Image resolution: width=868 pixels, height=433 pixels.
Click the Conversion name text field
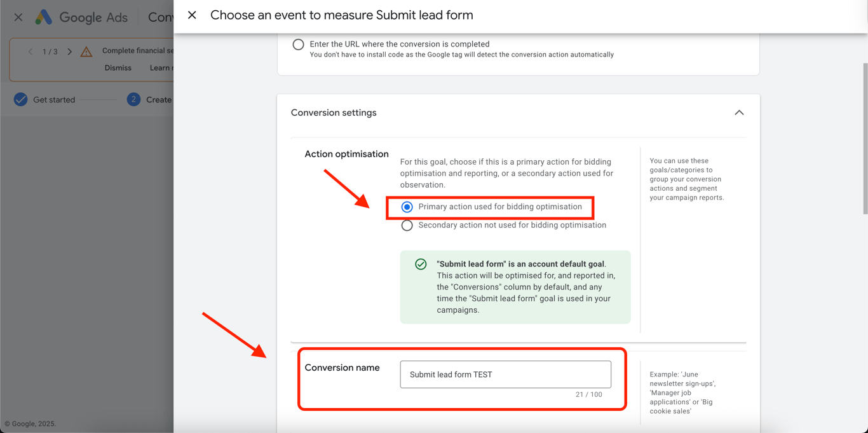[x=505, y=375]
